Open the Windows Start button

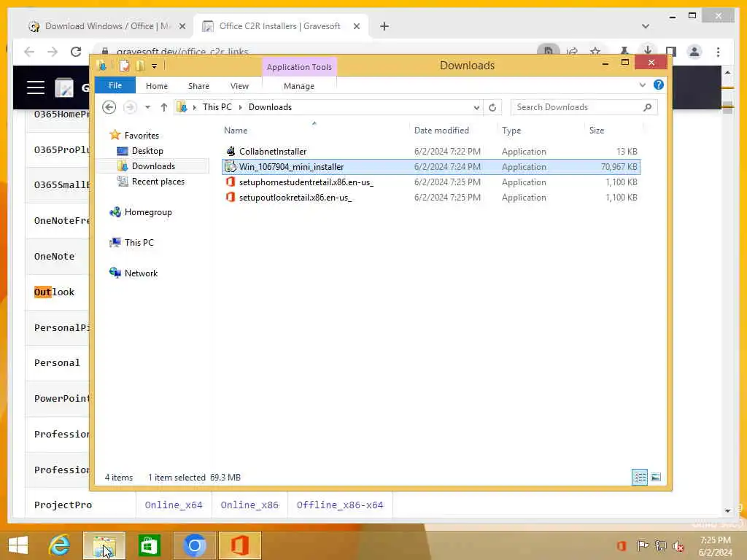point(18,545)
